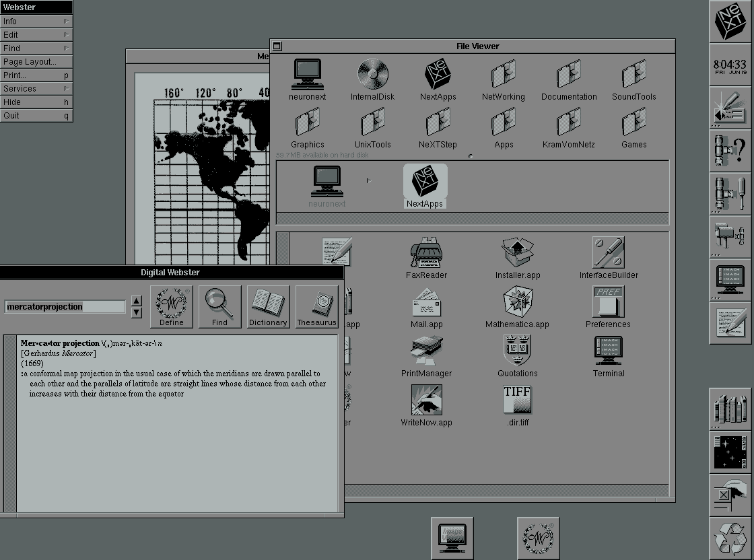
Task: Click the Define button in Digital Webster
Action: click(x=171, y=307)
